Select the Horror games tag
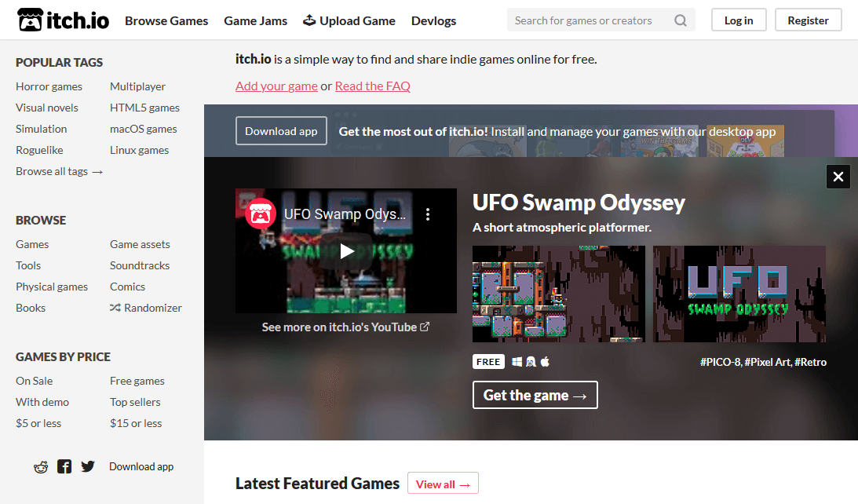The height and width of the screenshot is (504, 858). 49,86
